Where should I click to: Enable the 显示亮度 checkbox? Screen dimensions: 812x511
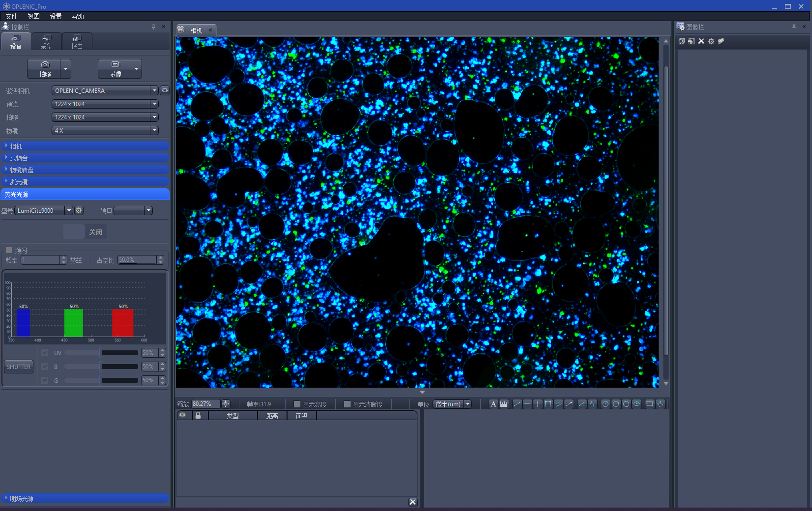[297, 404]
